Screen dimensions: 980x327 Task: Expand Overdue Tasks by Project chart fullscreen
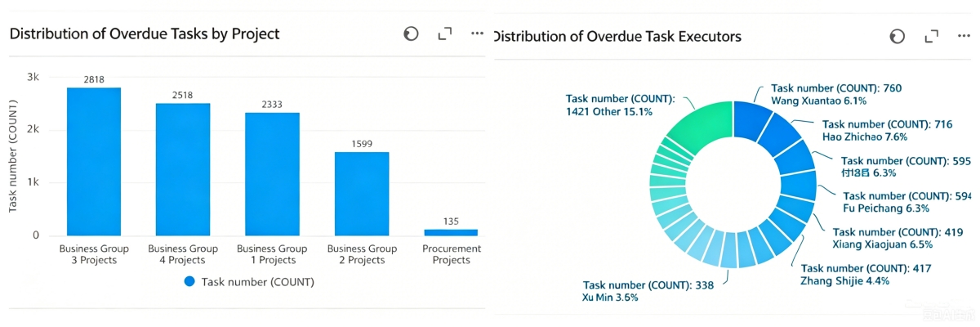[444, 34]
